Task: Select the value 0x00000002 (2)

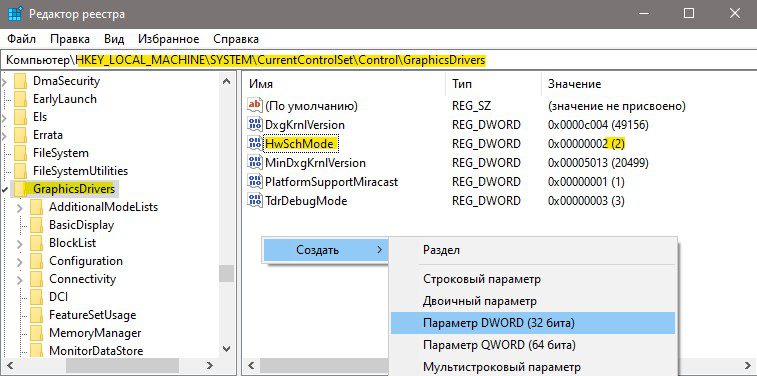Action: tap(587, 144)
